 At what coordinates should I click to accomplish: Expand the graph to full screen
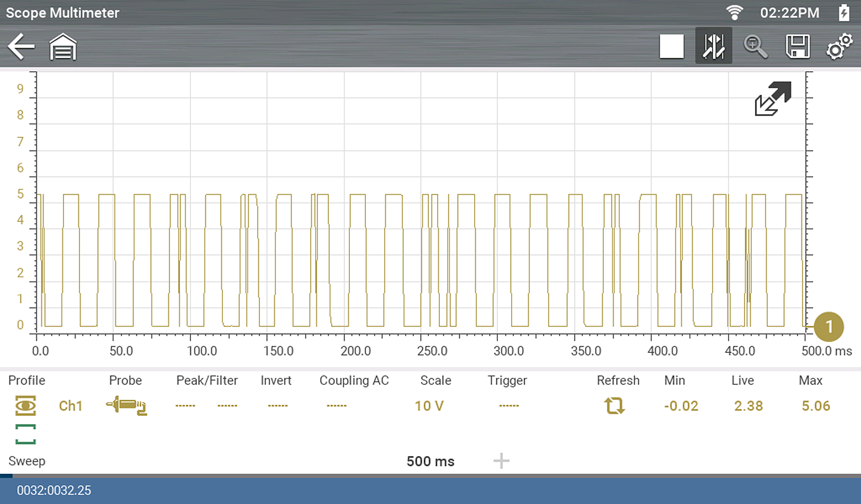(x=773, y=99)
